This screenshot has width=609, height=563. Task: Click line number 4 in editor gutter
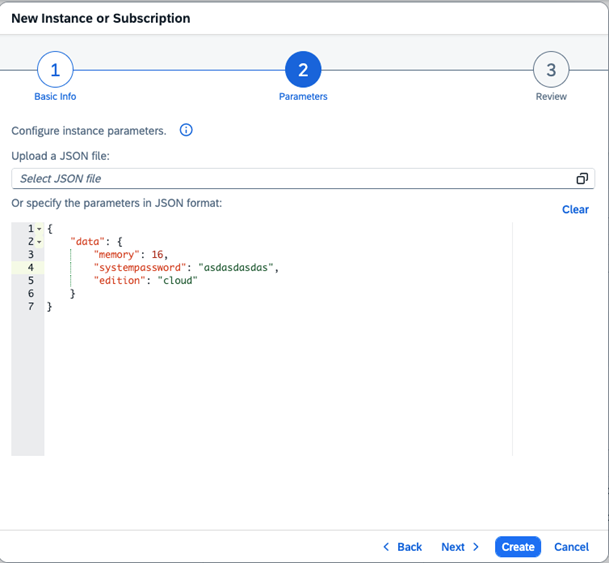(31, 268)
